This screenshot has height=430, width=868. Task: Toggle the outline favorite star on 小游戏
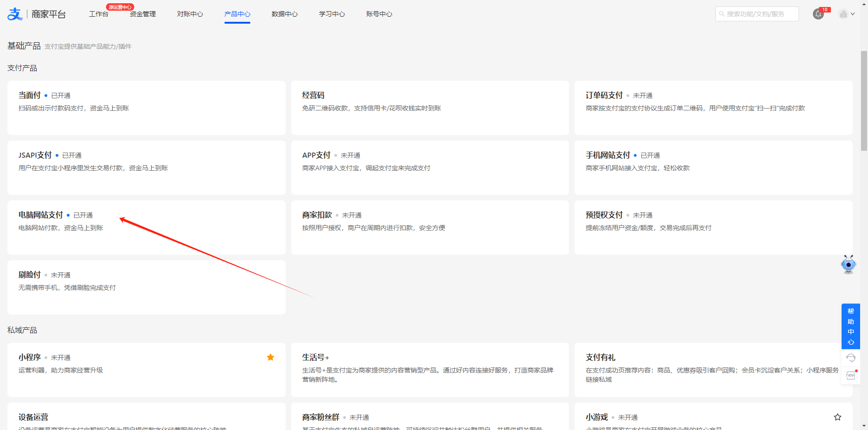[x=837, y=417]
